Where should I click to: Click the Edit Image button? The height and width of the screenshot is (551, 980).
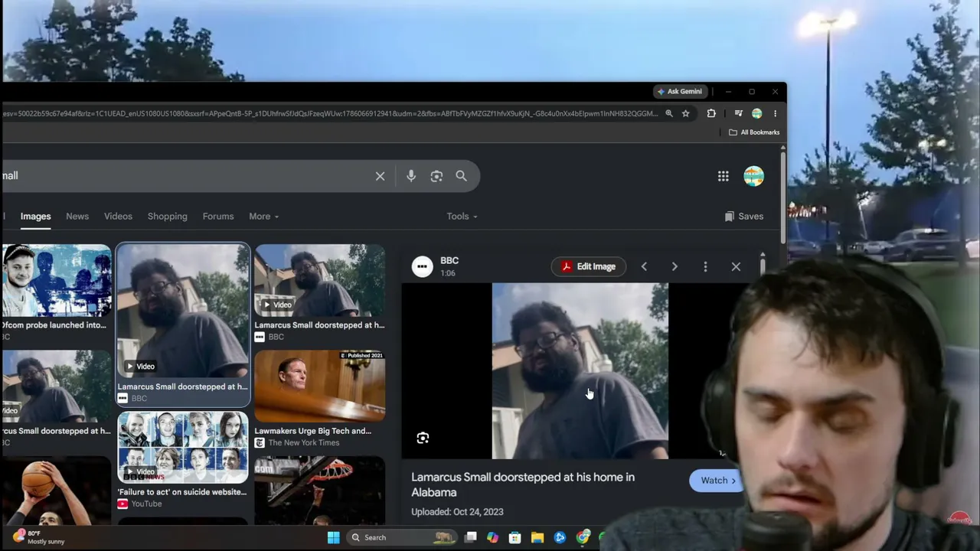tap(588, 266)
